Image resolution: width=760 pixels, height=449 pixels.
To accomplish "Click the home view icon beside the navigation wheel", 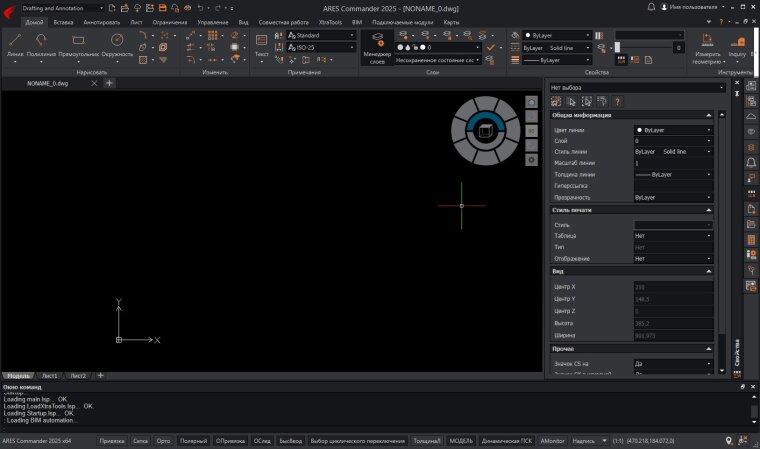I will click(532, 101).
